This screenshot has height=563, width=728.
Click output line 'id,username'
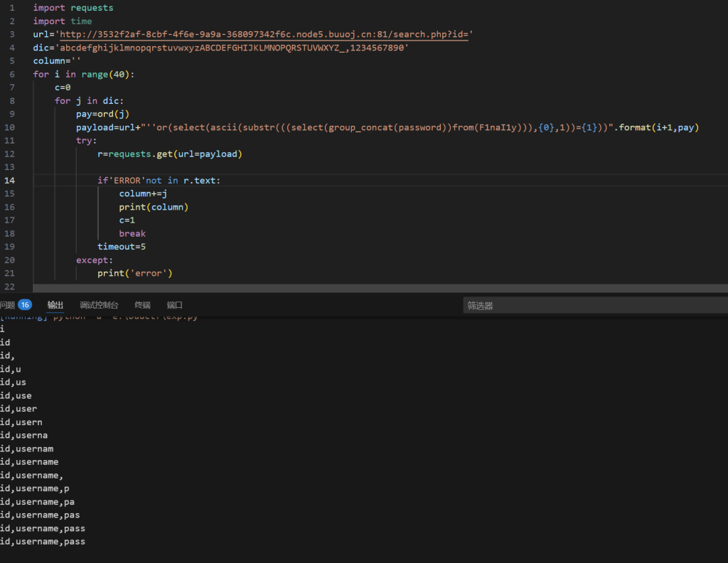tap(29, 462)
